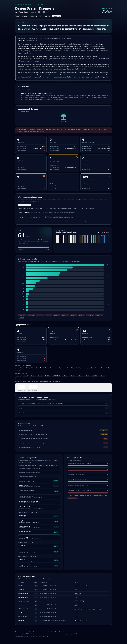This screenshot has height=644, width=127.
Task: Select the .cursor/rules tag pill
Action: click(x=56, y=16)
